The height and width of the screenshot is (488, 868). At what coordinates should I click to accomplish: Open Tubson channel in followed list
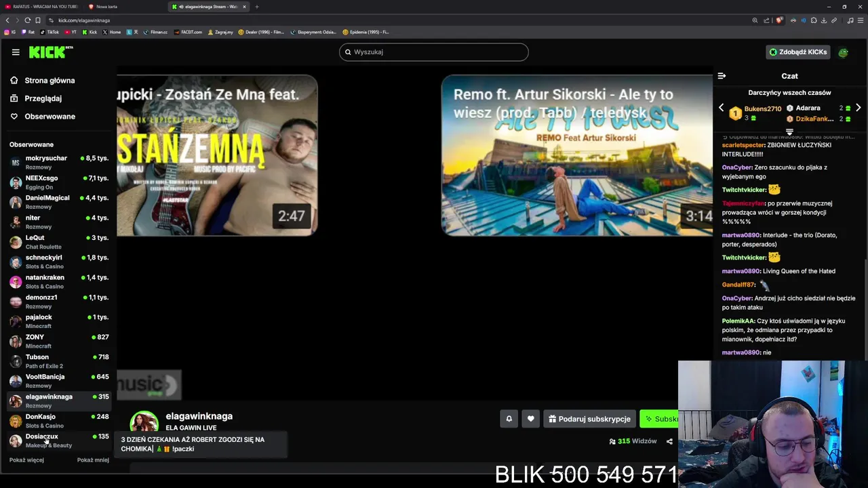[59, 361]
